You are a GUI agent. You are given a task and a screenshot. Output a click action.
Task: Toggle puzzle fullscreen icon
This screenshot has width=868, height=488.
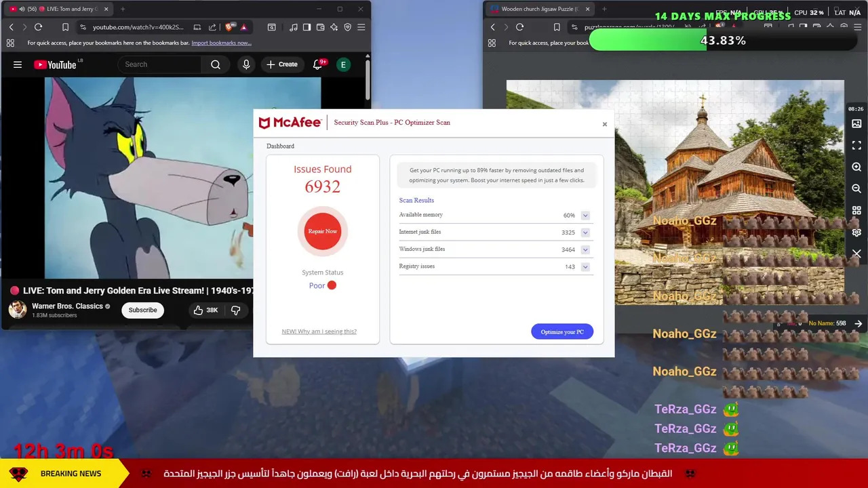click(856, 145)
